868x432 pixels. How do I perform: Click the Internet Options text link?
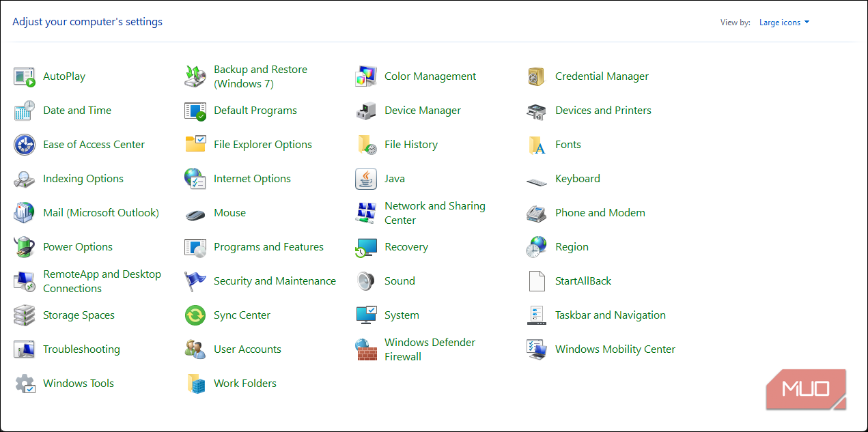(x=252, y=179)
